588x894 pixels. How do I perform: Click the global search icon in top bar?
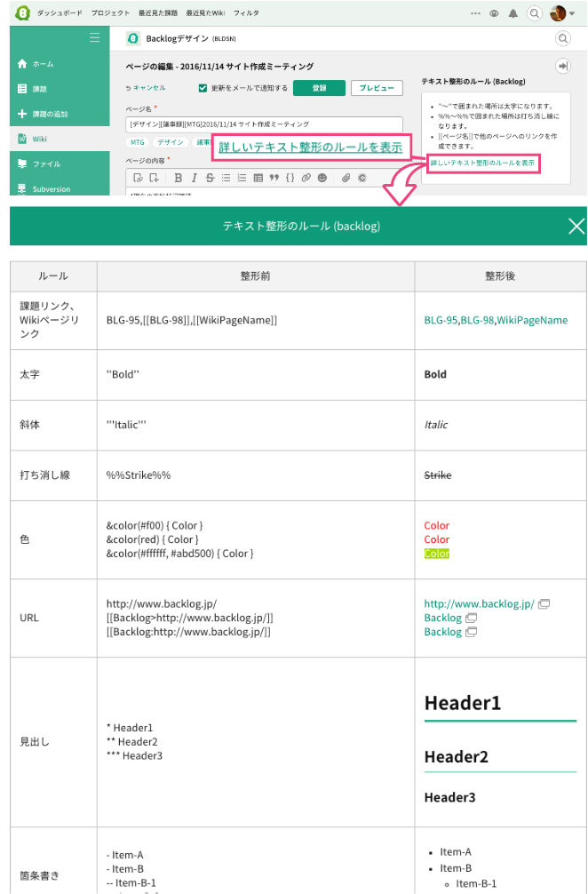tap(534, 13)
